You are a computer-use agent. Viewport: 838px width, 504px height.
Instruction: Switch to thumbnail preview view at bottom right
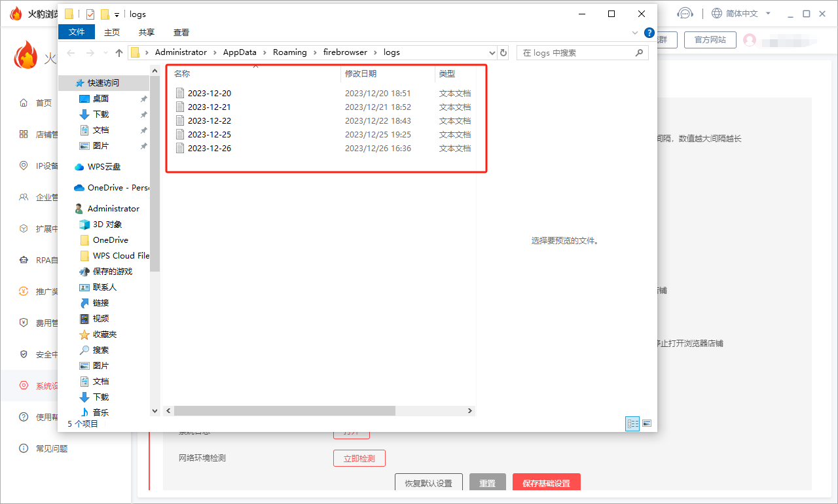[646, 423]
